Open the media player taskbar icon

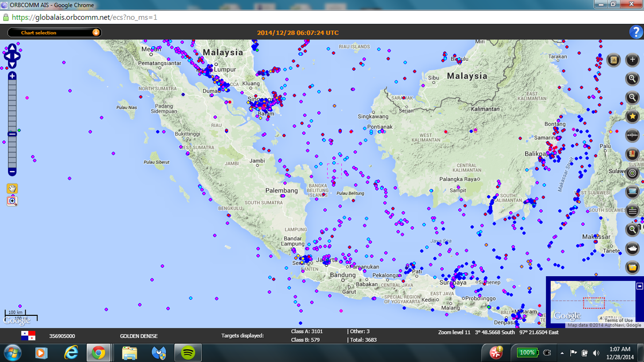coord(42,352)
